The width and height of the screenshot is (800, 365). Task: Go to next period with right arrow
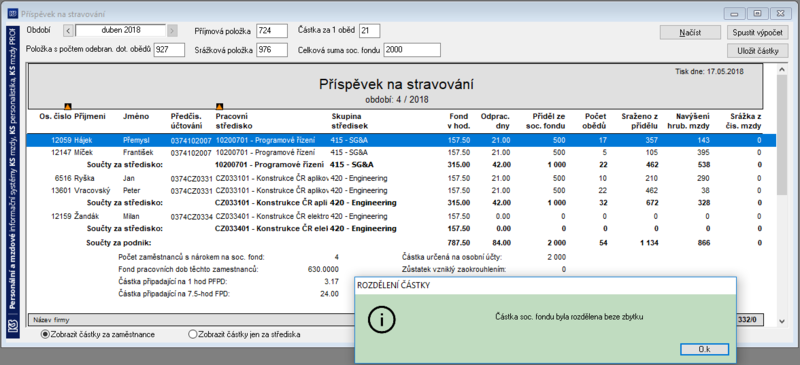tap(172, 31)
